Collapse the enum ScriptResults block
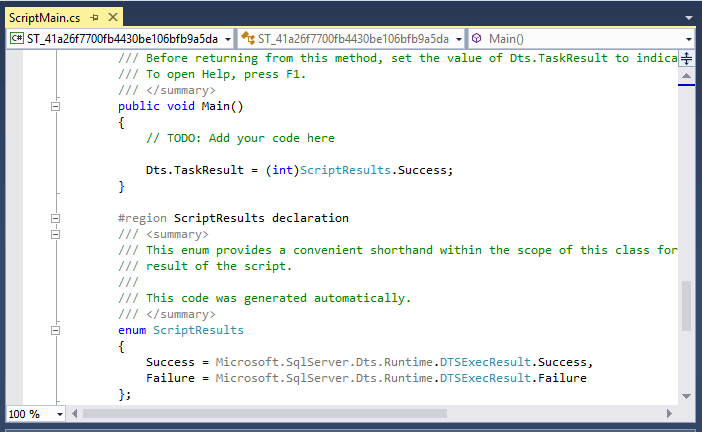 [x=56, y=330]
